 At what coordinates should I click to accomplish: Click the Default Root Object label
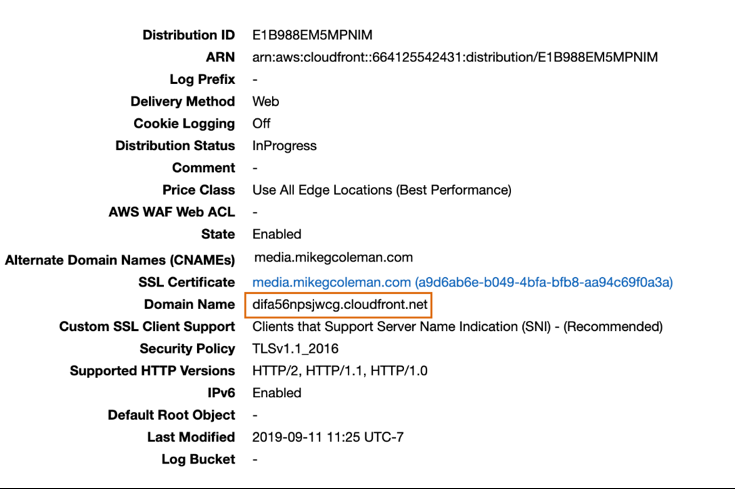click(x=171, y=415)
